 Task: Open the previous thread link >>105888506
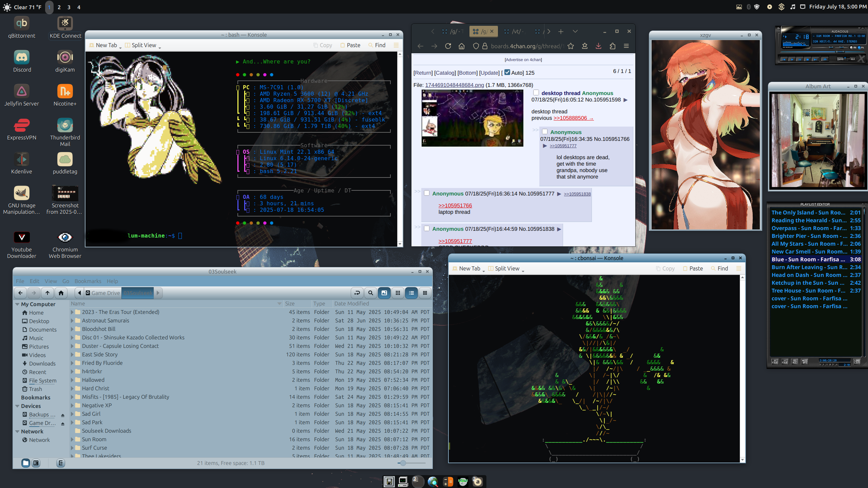573,118
